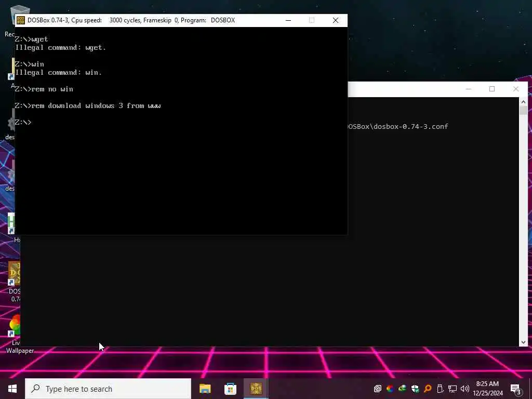532x399 pixels.
Task: Click the scroll down arrow in status console
Action: 523,342
